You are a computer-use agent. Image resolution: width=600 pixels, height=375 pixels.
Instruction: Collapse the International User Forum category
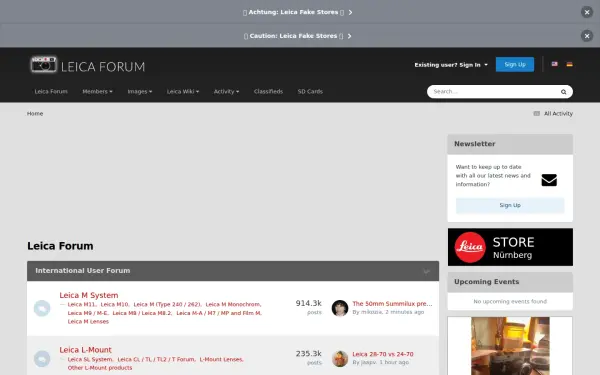pos(426,271)
